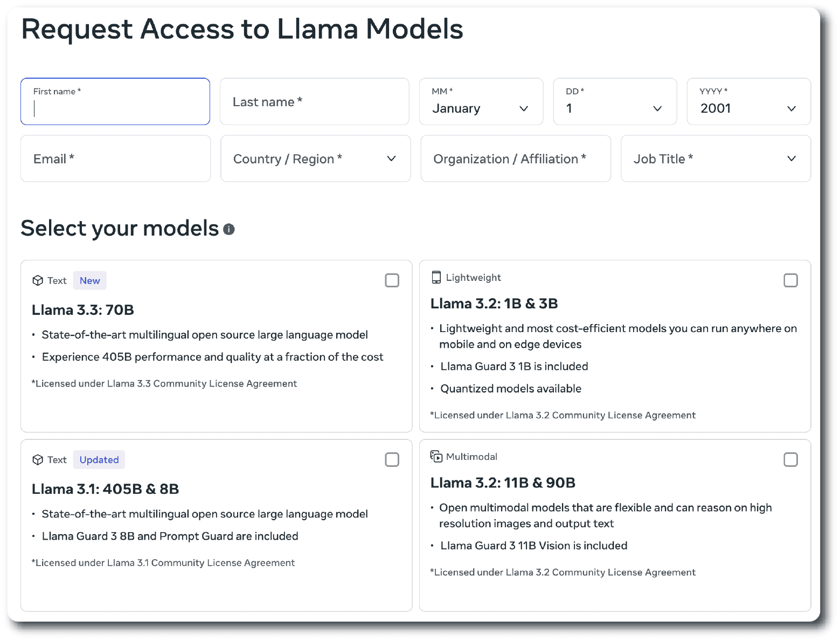
Task: Focus the First name input field
Action: click(115, 102)
